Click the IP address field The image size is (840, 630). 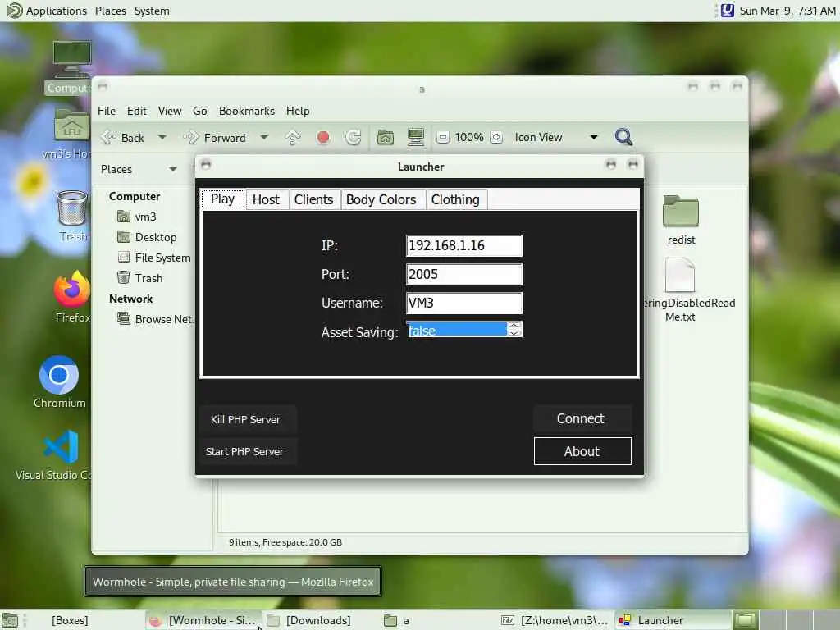point(464,245)
